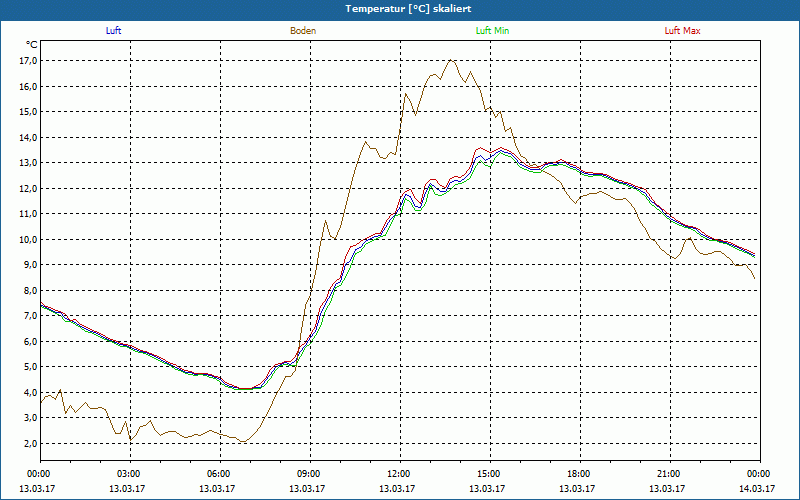The height and width of the screenshot is (500, 800).
Task: Click the green Luft Min legend label
Action: 492,31
